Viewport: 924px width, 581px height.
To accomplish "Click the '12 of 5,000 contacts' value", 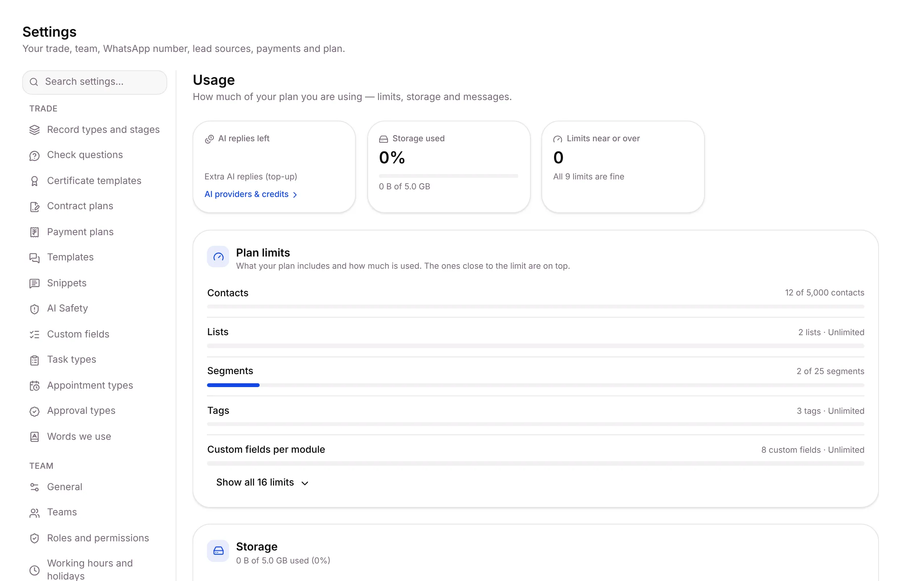I will (825, 293).
